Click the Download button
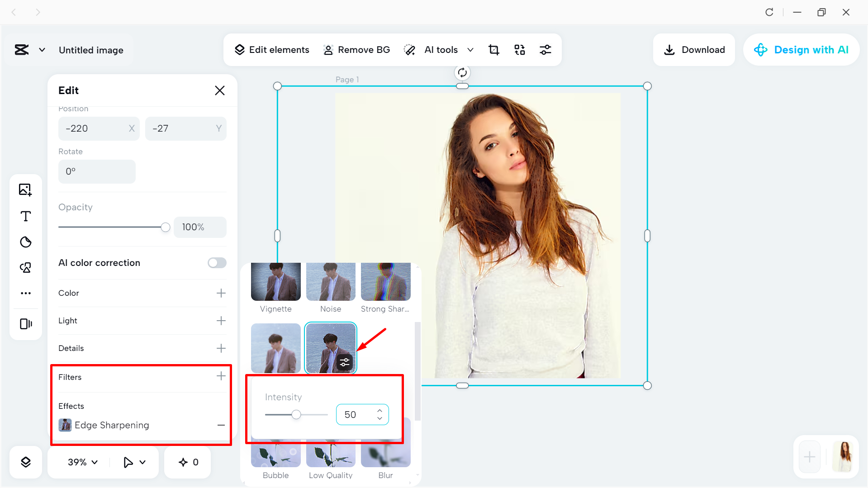Screen dimensions: 868x488 tap(693, 50)
